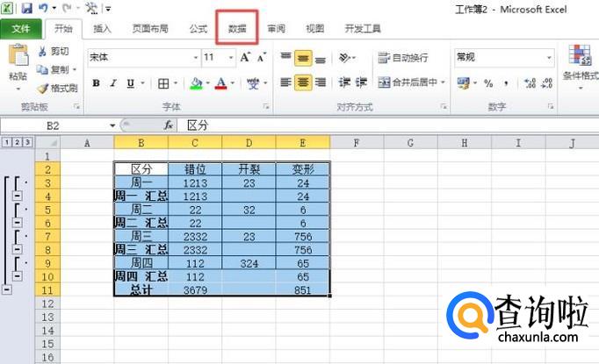This screenshot has width=599, height=364.
Task: Switch to the 插入 tab
Action: click(102, 29)
